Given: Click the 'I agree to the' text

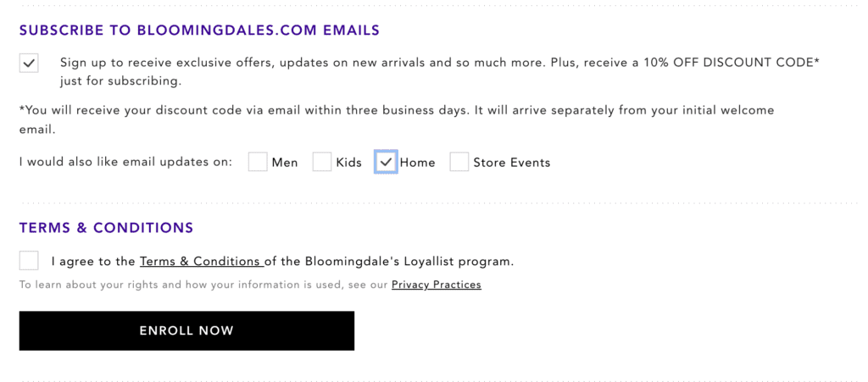Looking at the screenshot, I should click(93, 261).
